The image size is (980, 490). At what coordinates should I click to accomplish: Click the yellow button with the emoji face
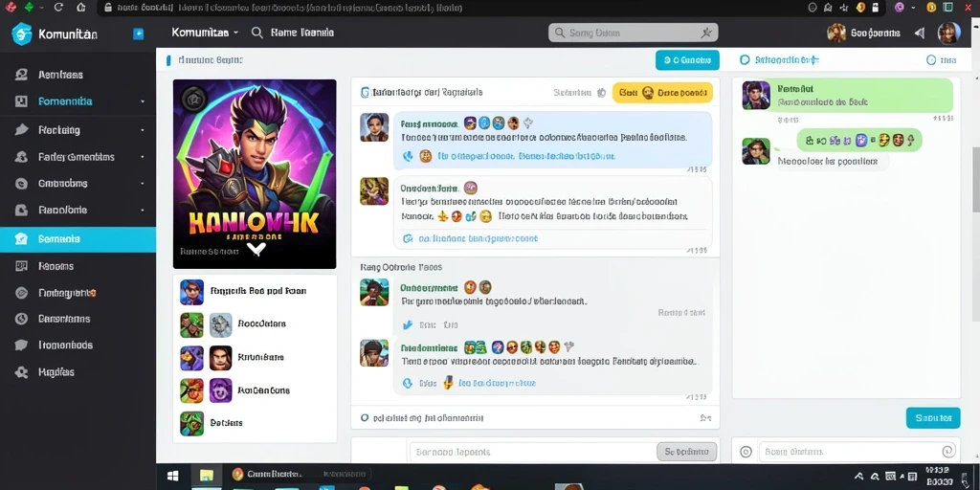[x=662, y=93]
